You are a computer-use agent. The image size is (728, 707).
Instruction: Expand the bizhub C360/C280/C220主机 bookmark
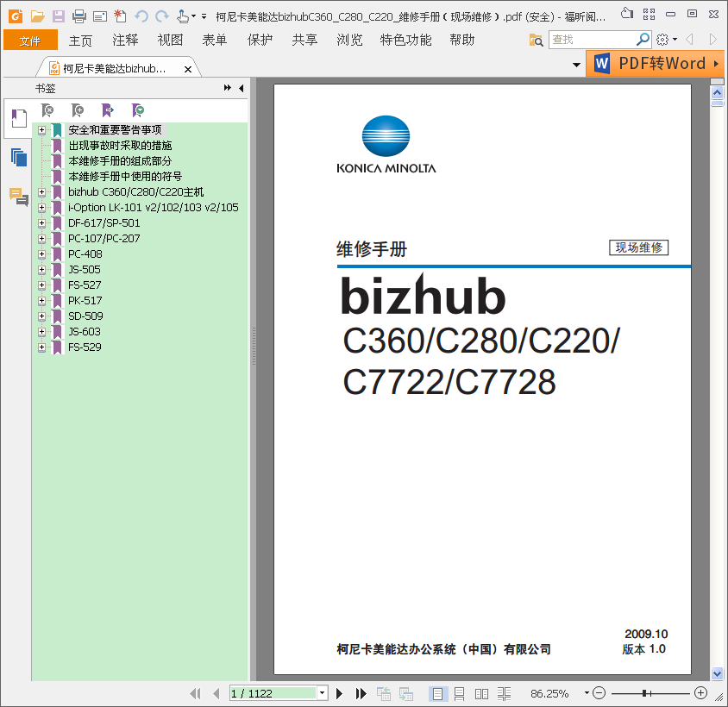(41, 192)
